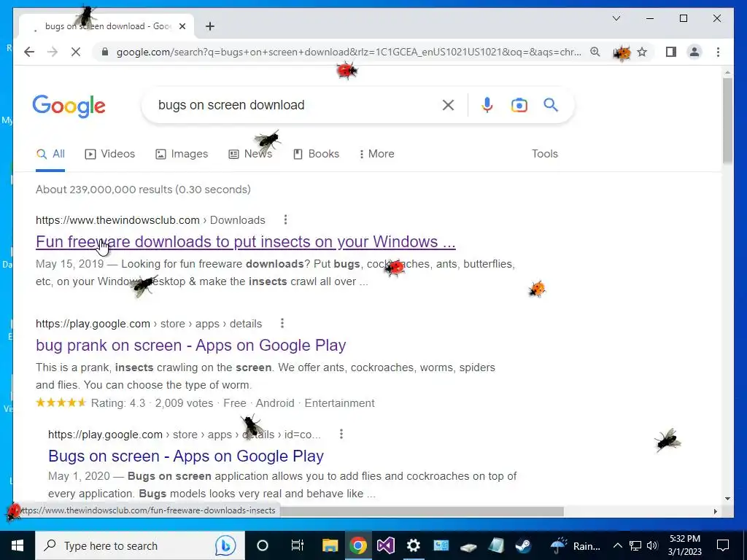The image size is (747, 560).
Task: Search by image with camera icon
Action: pyautogui.click(x=519, y=105)
